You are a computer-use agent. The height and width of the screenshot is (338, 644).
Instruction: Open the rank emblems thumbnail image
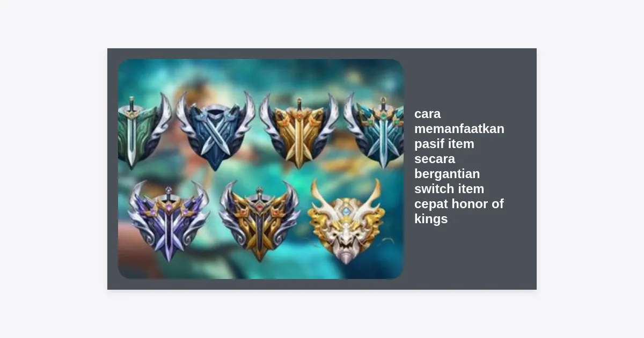point(261,169)
